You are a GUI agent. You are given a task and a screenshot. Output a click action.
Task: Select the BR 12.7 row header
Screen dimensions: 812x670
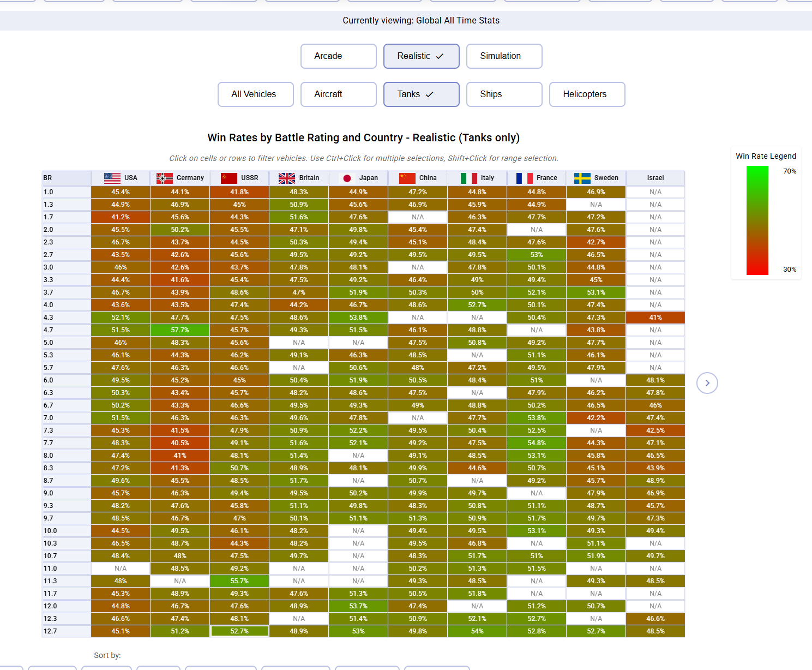(x=67, y=631)
